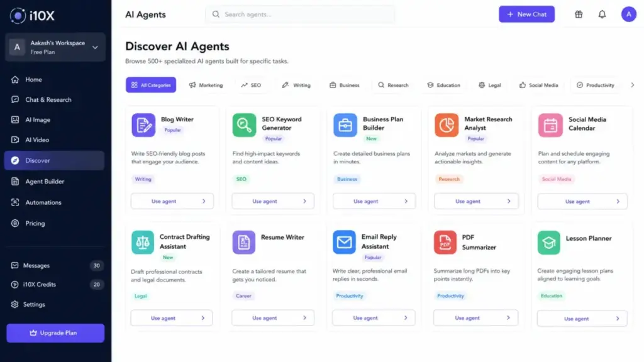Click the i10X Credits icon

pos(15,285)
